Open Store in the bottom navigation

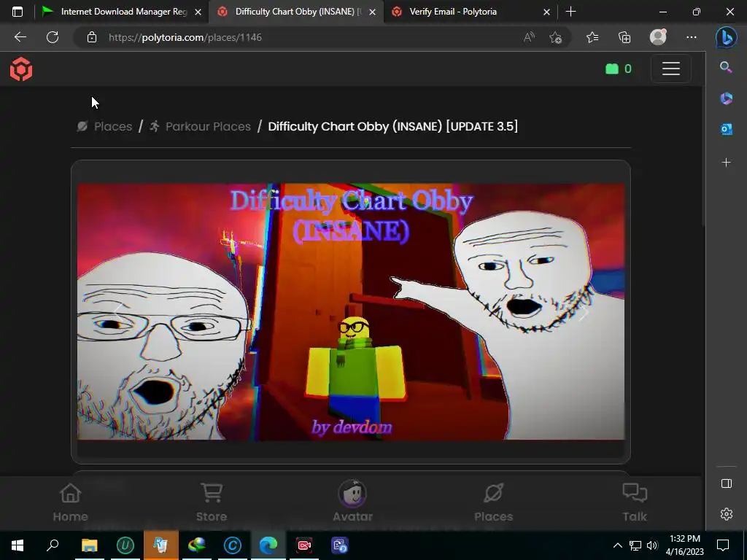[x=212, y=502]
